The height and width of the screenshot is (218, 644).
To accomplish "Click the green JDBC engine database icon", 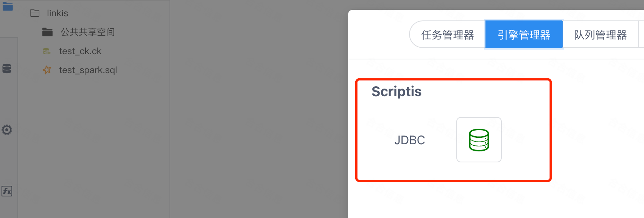I will (x=479, y=139).
